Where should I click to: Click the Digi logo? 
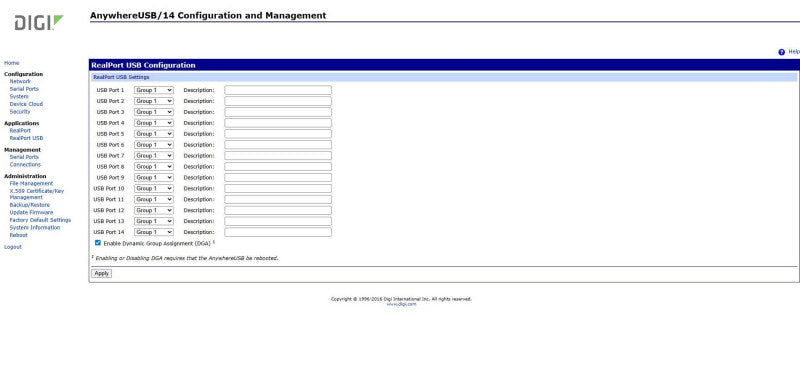39,22
